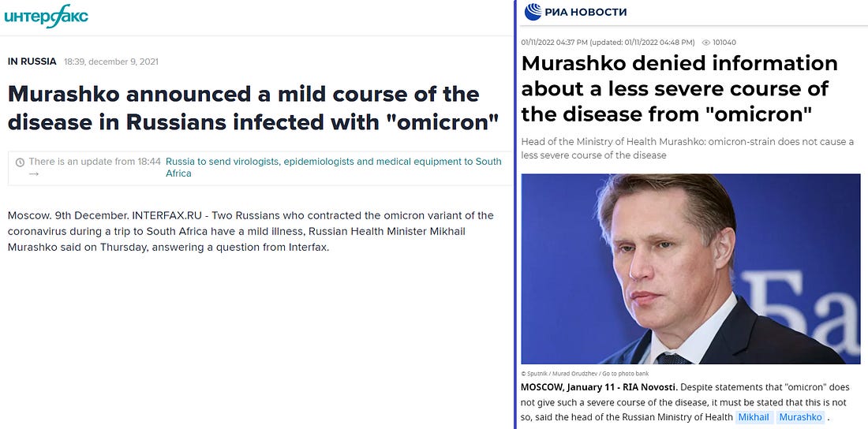Open link about Russia sending virologists to South Africa
868x429 pixels.
click(x=333, y=167)
